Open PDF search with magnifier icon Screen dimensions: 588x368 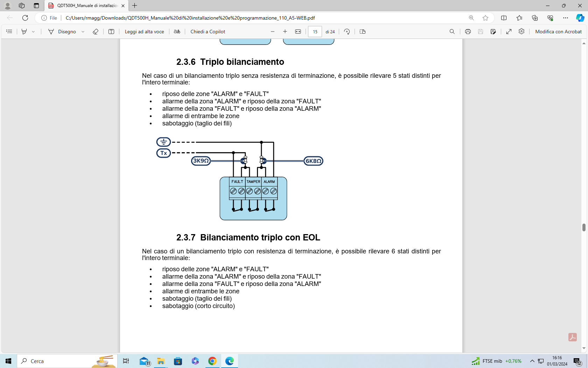[x=452, y=32]
